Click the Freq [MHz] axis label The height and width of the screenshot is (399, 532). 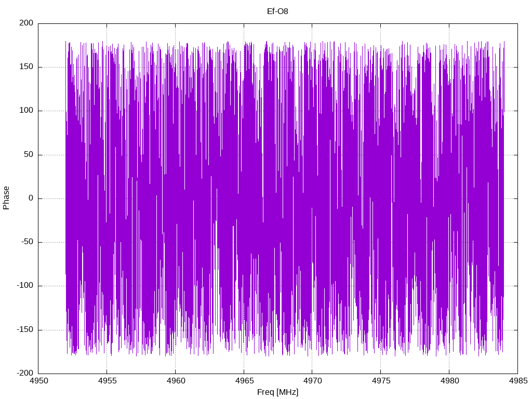277,392
